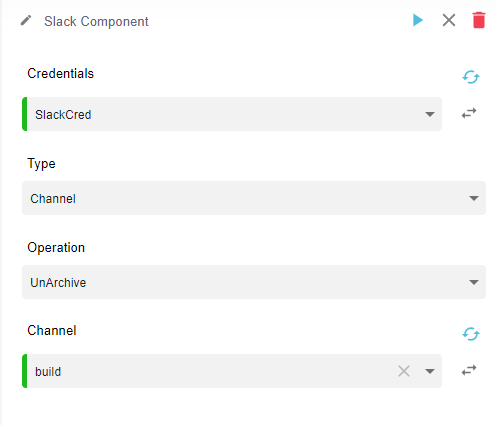Click the Channel value in Type field
Image resolution: width=497 pixels, height=425 pixels.
[53, 199]
